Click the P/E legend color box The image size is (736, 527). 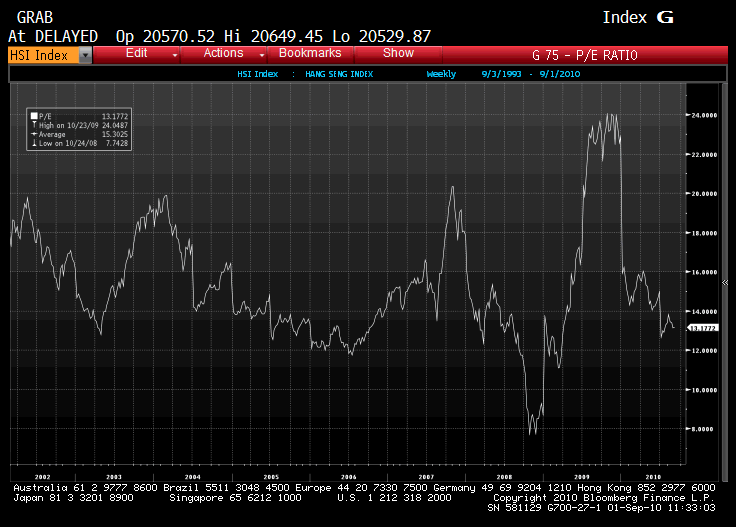pyautogui.click(x=34, y=116)
